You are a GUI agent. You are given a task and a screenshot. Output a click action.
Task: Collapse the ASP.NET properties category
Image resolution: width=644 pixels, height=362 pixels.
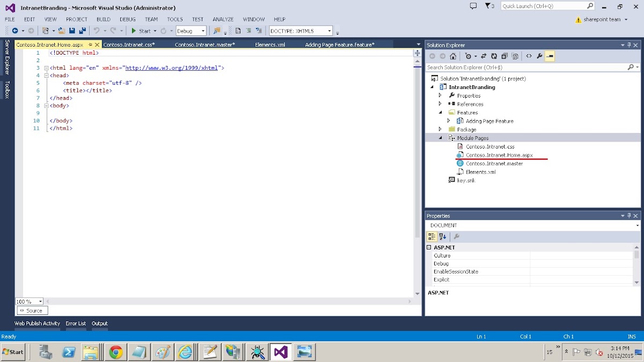(x=429, y=248)
